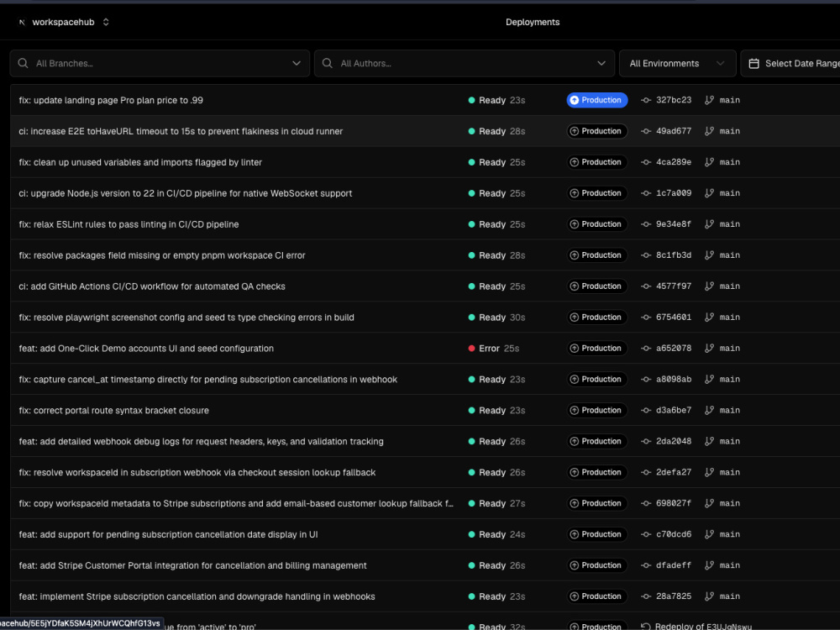Image resolution: width=840 pixels, height=630 pixels.
Task: Click the Production badge for commit 49ad677
Action: (x=596, y=131)
